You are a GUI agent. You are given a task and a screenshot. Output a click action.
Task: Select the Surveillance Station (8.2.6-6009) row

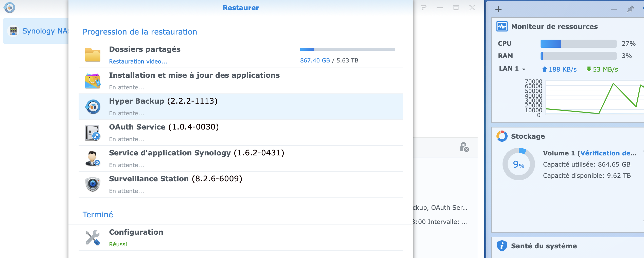241,184
